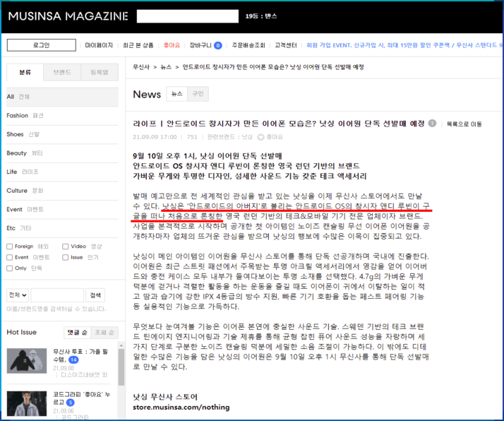The image size is (504, 421).
Task: Open 고객센터 link
Action: [286, 45]
